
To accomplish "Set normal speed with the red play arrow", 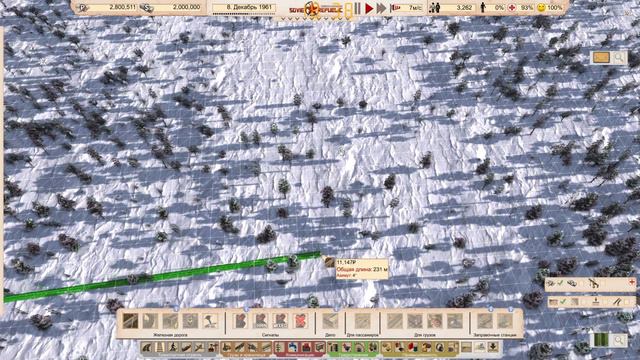I will [x=369, y=8].
